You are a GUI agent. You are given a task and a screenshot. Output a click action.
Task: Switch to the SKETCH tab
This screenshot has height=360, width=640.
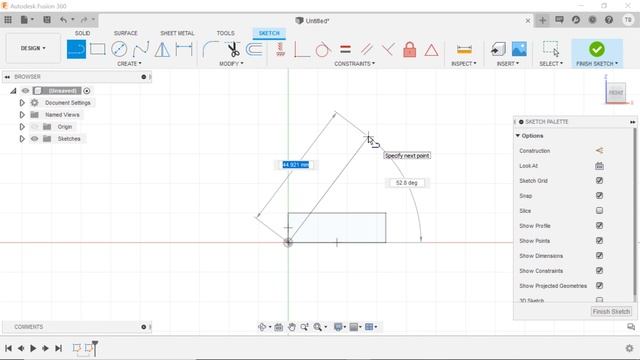pos(269,33)
